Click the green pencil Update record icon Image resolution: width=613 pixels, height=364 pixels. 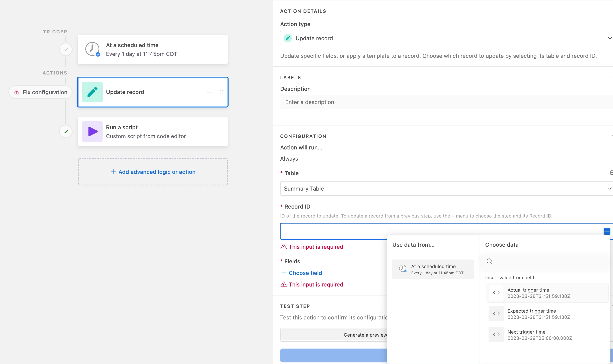[92, 92]
